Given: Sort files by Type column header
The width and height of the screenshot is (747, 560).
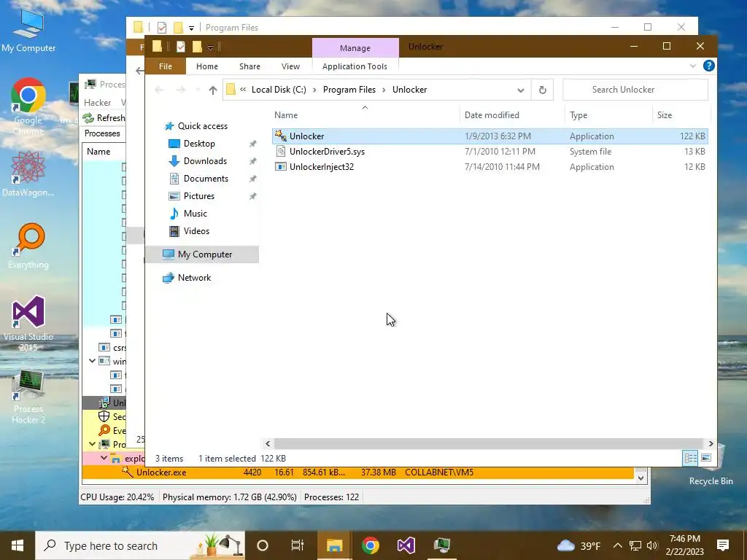Looking at the screenshot, I should 608,115.
